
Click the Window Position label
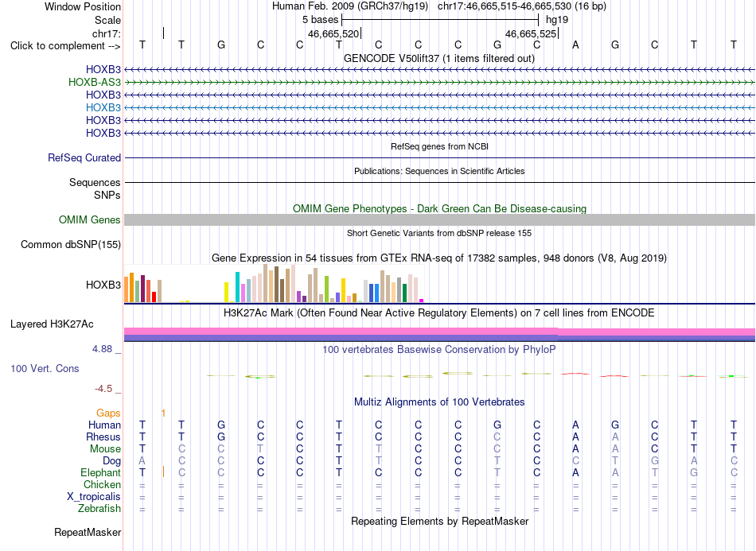tap(83, 6)
